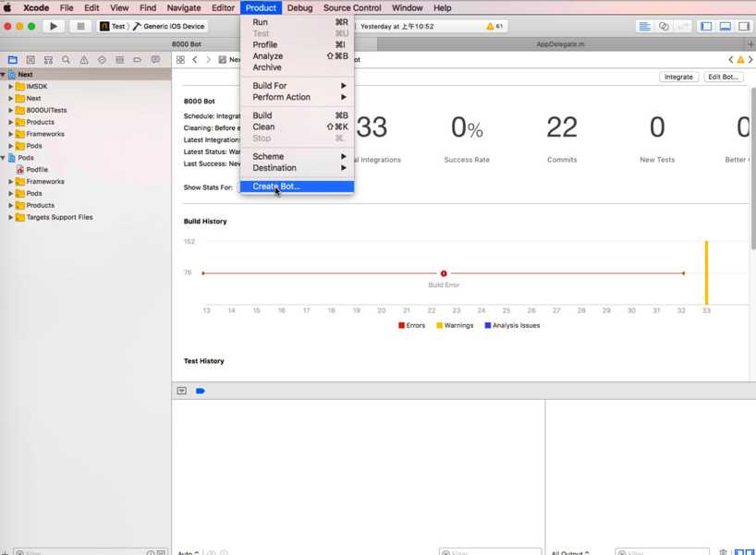756x555 pixels.
Task: Open the Debug navigator icon
Action: point(119,60)
